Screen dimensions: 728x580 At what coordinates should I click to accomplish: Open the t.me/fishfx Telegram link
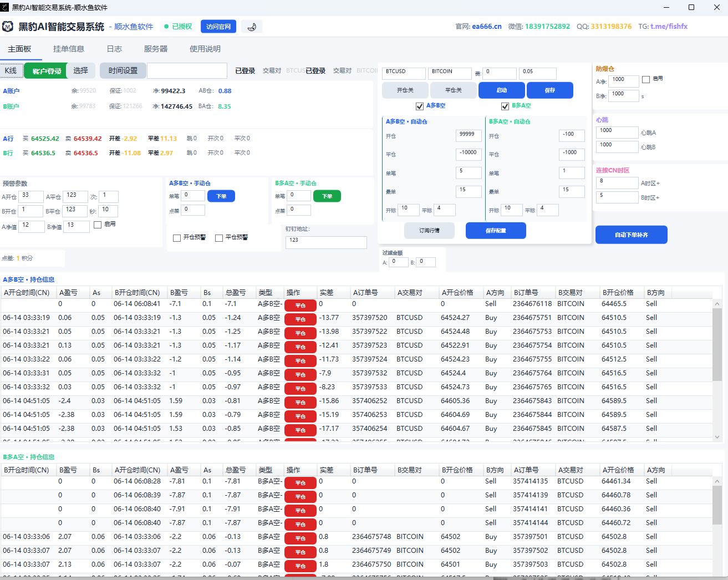[x=669, y=27]
